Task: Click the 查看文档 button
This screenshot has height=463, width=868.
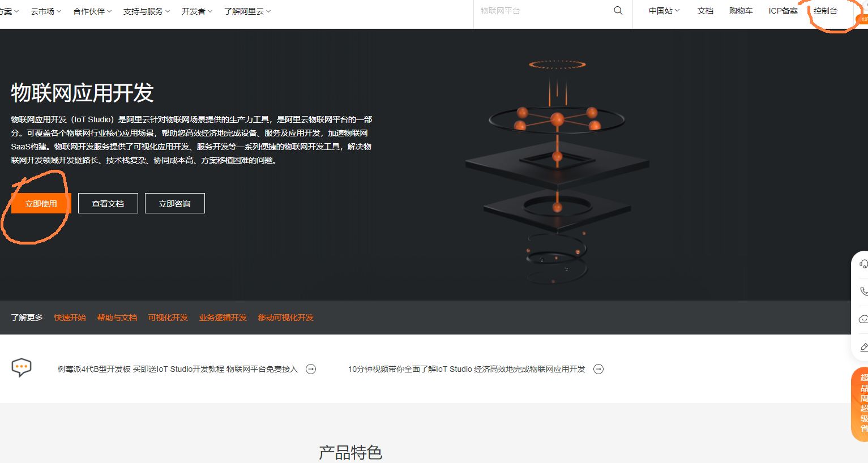Action: pyautogui.click(x=108, y=203)
